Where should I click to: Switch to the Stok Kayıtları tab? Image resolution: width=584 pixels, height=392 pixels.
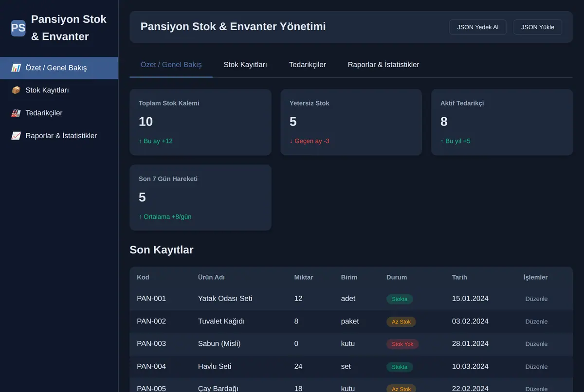(x=245, y=65)
